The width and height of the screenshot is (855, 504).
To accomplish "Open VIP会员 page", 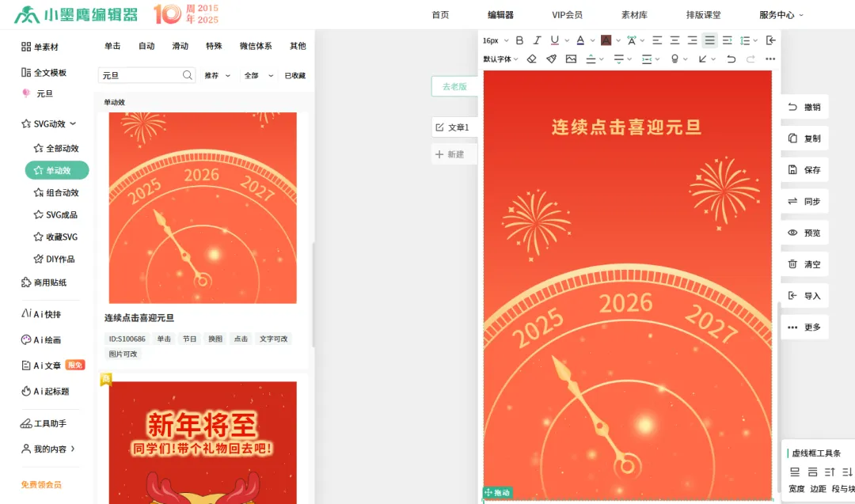I will point(567,15).
